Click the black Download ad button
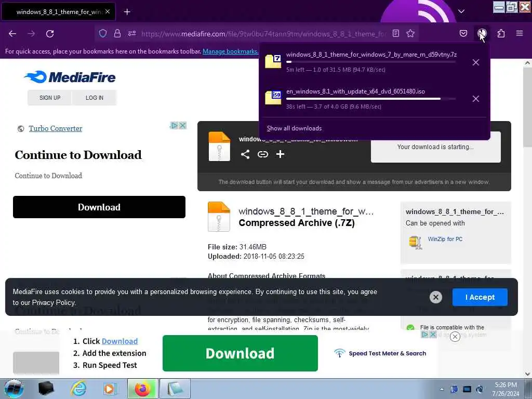The width and height of the screenshot is (532, 399). click(x=99, y=207)
